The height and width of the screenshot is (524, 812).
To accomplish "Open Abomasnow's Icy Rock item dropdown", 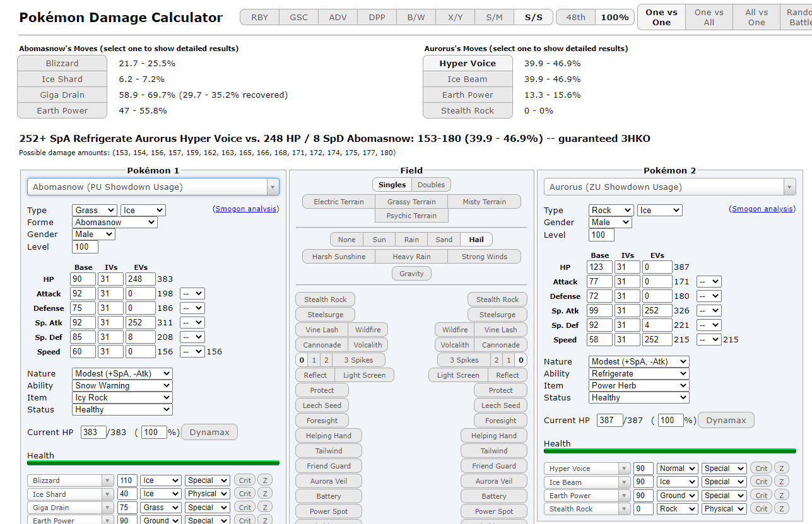I will [122, 397].
